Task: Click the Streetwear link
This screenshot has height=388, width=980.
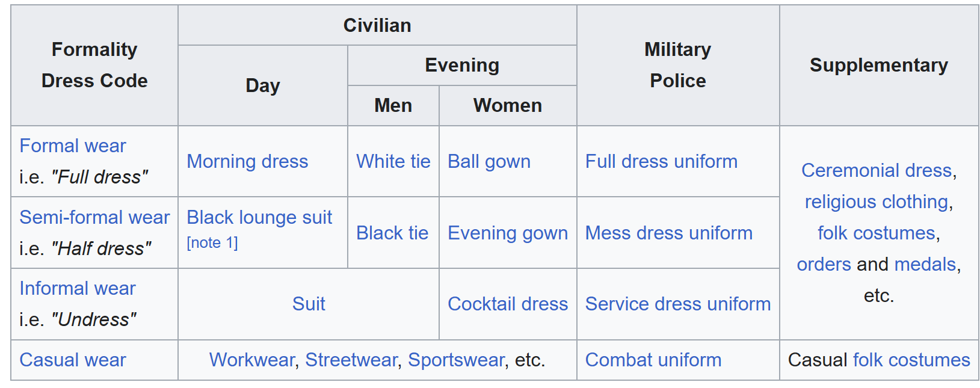Action: coord(351,360)
